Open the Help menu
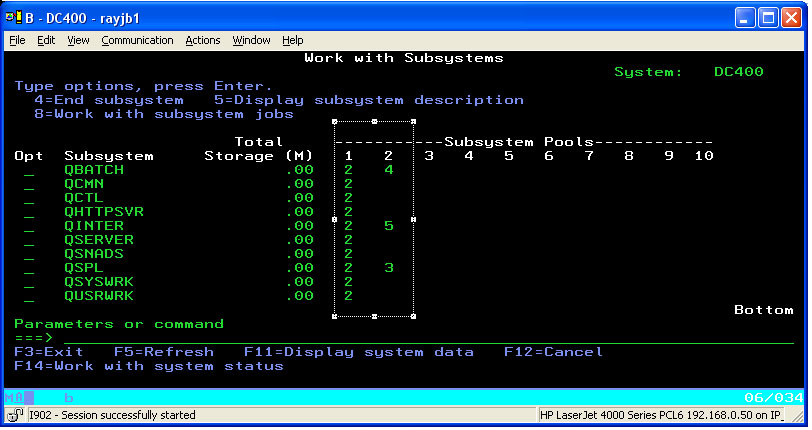The image size is (812, 430). pos(293,40)
